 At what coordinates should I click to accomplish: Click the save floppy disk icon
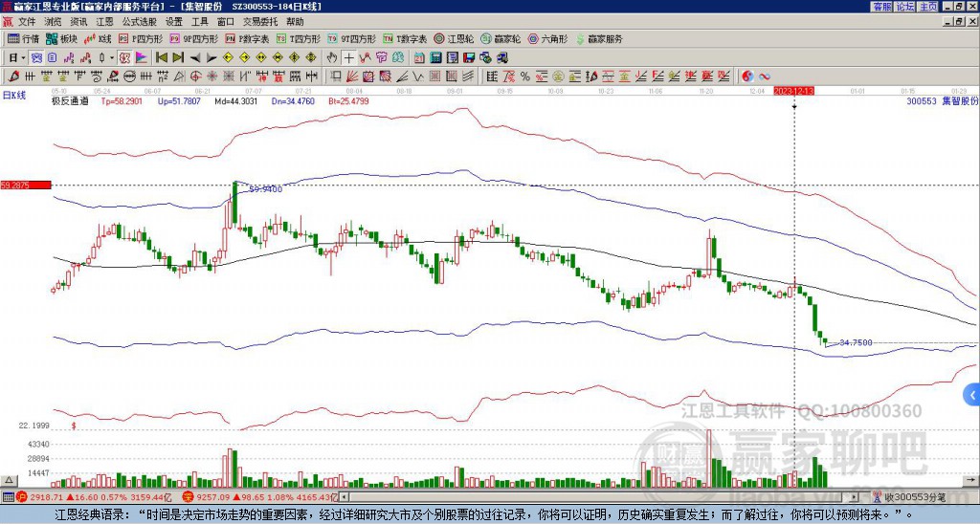point(469,58)
